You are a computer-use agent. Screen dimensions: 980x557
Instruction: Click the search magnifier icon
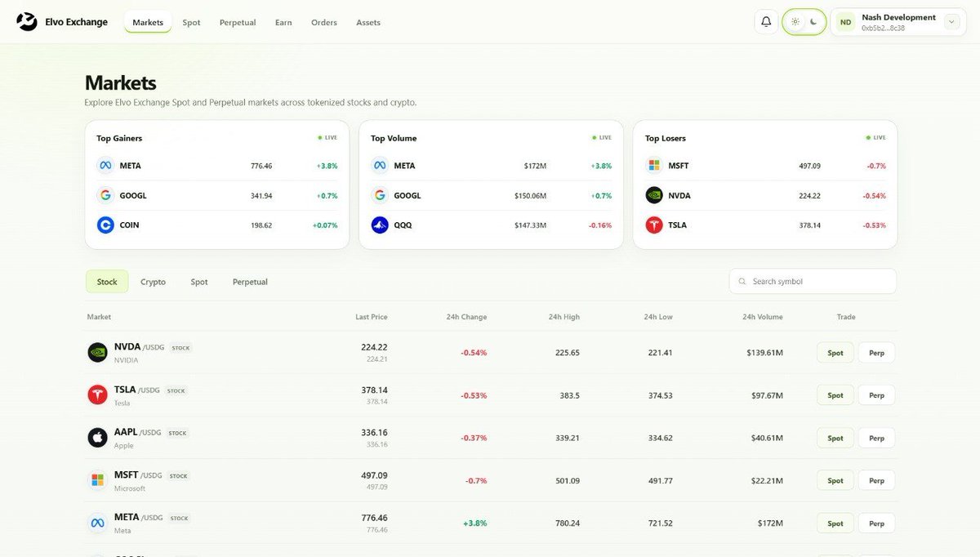742,281
